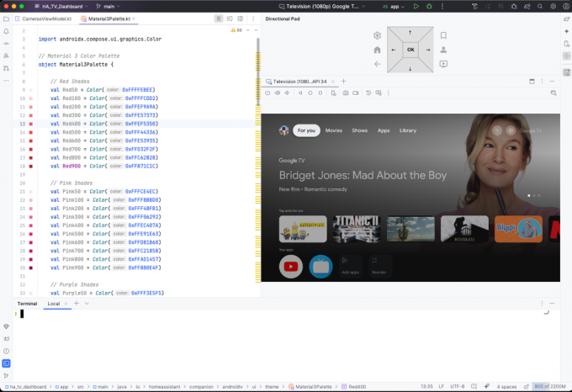Open Device Manager icon in right sidebar
Image resolution: width=572 pixels, height=392 pixels.
[x=566, y=44]
